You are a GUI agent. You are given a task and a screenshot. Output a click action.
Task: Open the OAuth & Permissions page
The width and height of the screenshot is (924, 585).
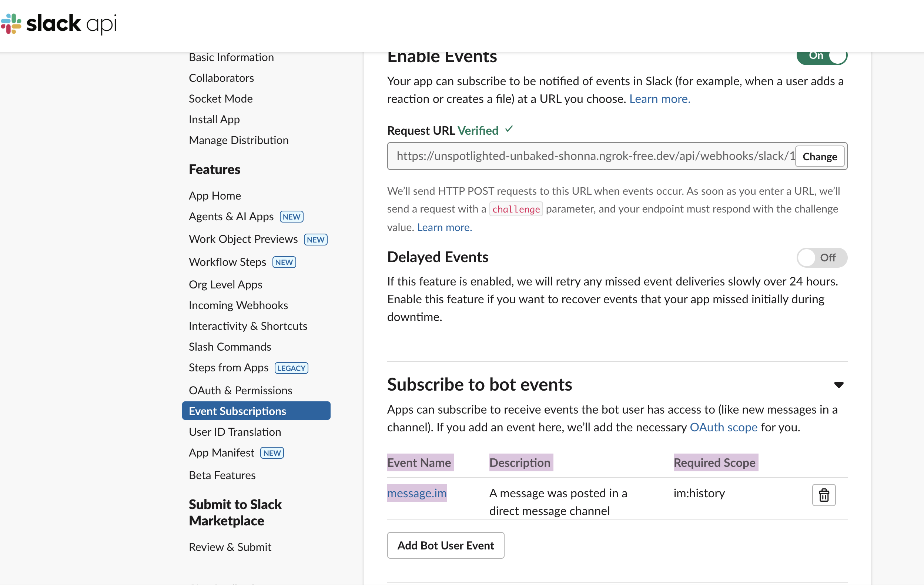[240, 390]
